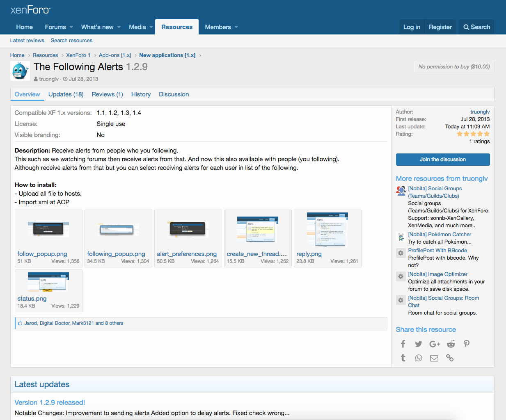This screenshot has height=420, width=506.
Task: View the follow_popup.png thumbnail
Action: [48, 229]
